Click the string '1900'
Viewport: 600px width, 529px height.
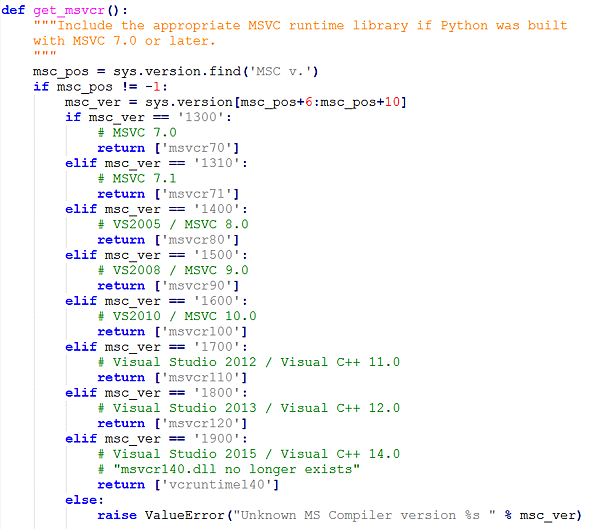tap(217, 439)
